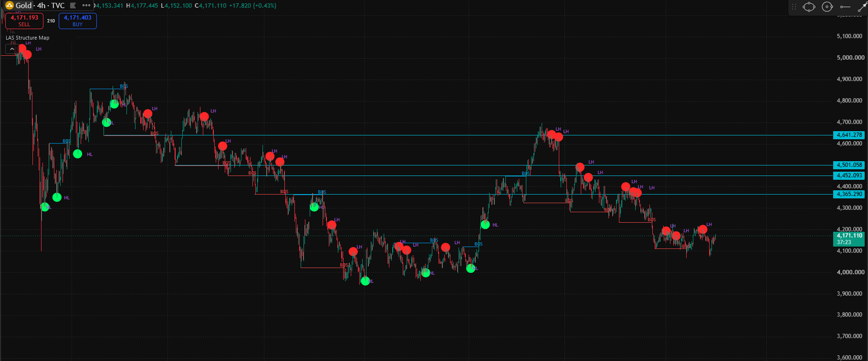Viewport: 868px width, 361px height.
Task: Click the close value C4,171.110
Action: [x=210, y=6]
